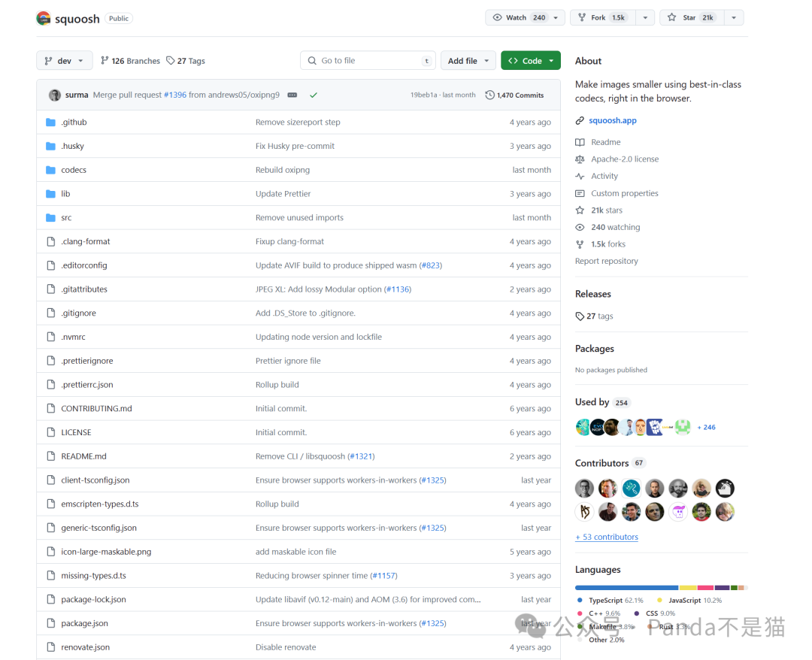Screen dimensions: 812x660
Task: Click the eye icon on Watch button
Action: pyautogui.click(x=497, y=17)
